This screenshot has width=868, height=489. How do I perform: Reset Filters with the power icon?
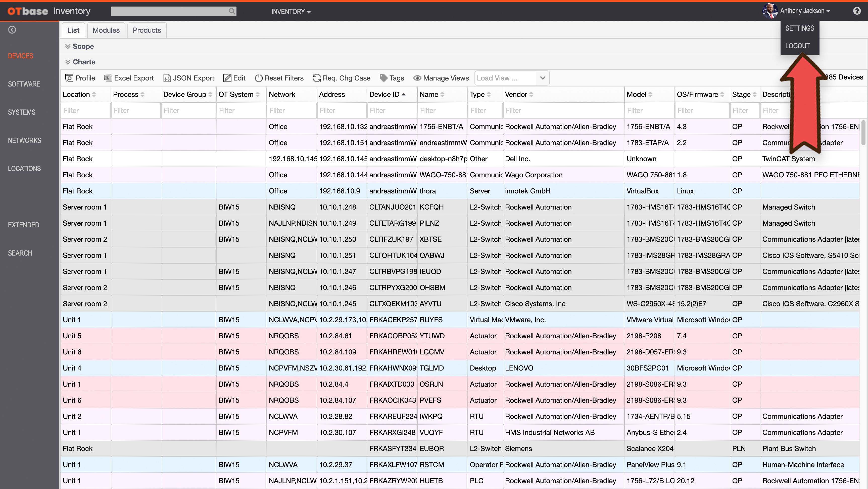(x=279, y=78)
